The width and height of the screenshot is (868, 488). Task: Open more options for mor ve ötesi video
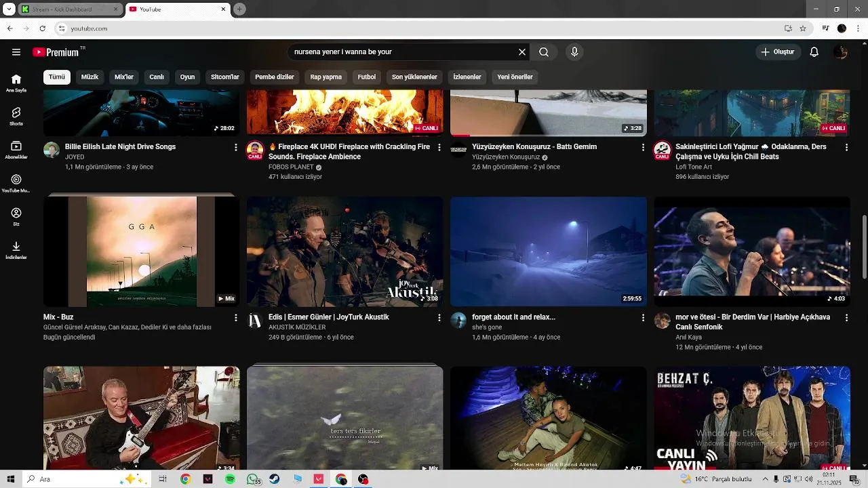click(x=846, y=317)
